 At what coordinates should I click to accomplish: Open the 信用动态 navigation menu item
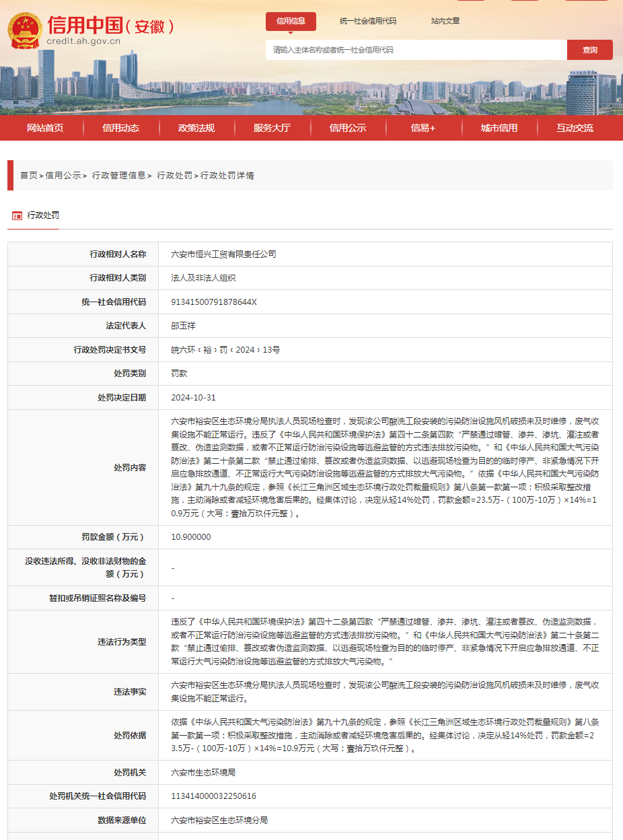121,128
